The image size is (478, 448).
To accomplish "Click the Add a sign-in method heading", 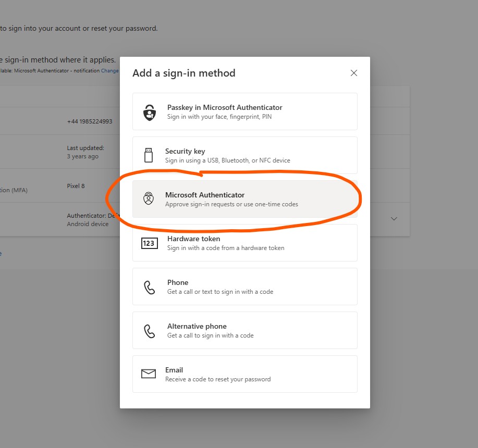I will [x=184, y=73].
